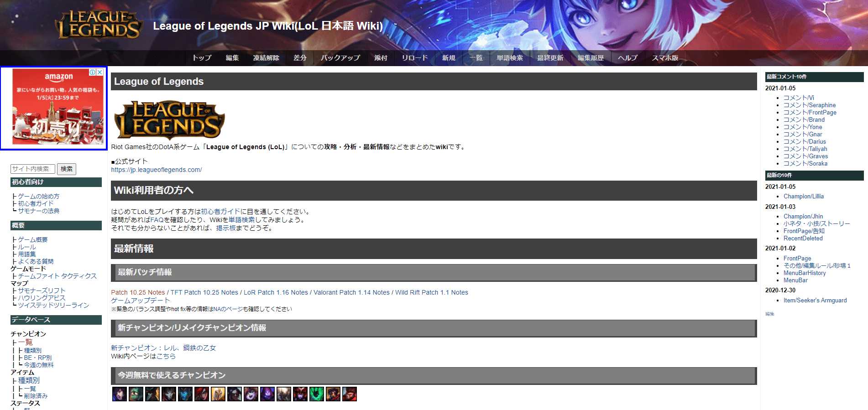
Task: Open the golden Kayle champion portrait
Action: coord(218,394)
